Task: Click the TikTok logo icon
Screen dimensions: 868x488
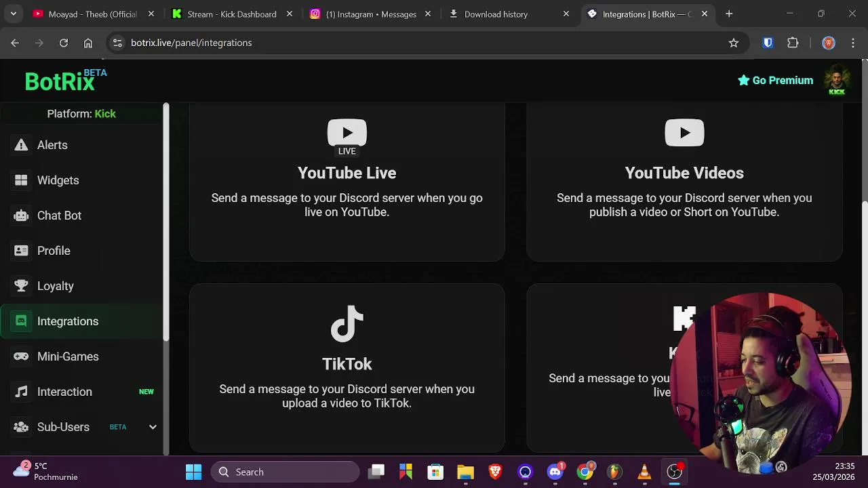Action: [x=347, y=324]
